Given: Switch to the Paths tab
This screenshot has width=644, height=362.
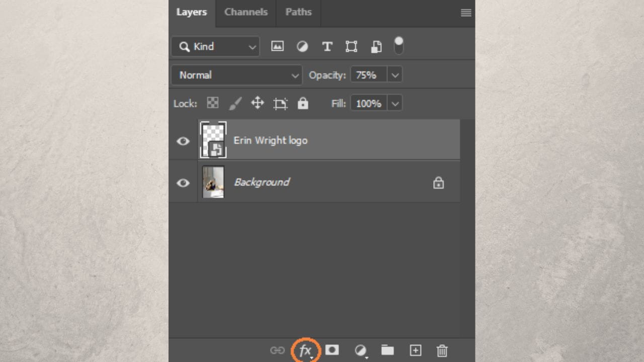Looking at the screenshot, I should (x=298, y=13).
